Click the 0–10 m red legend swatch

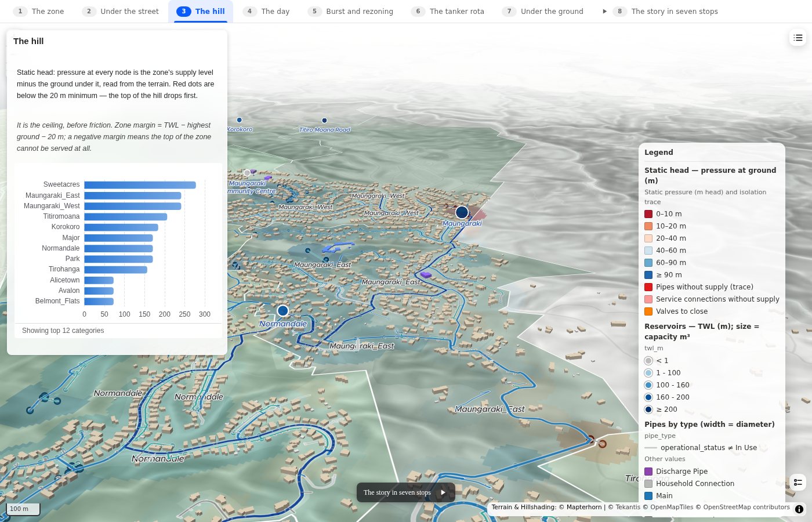click(648, 214)
